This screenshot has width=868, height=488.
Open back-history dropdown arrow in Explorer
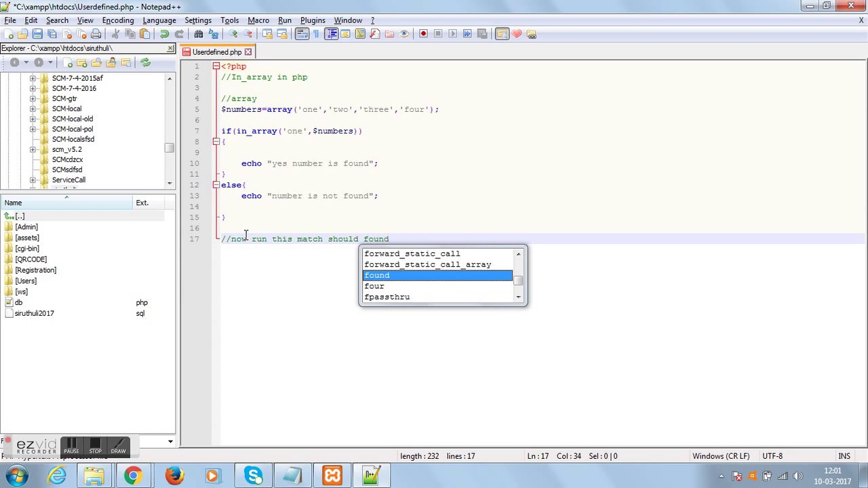click(x=26, y=62)
